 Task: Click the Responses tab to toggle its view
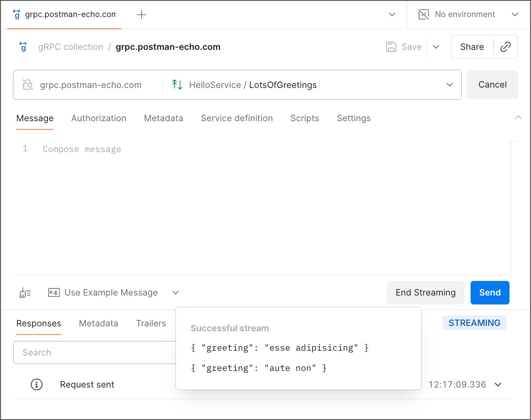point(39,323)
